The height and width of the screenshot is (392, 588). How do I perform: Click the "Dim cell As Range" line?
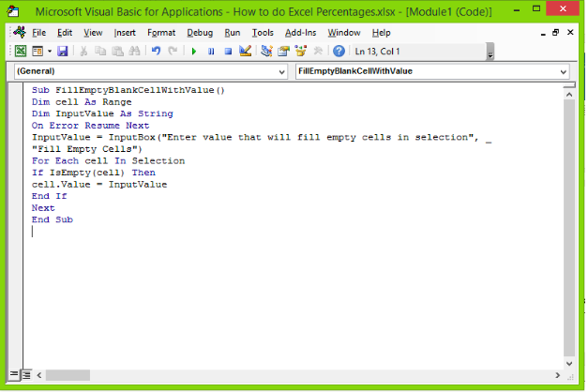pyautogui.click(x=82, y=102)
